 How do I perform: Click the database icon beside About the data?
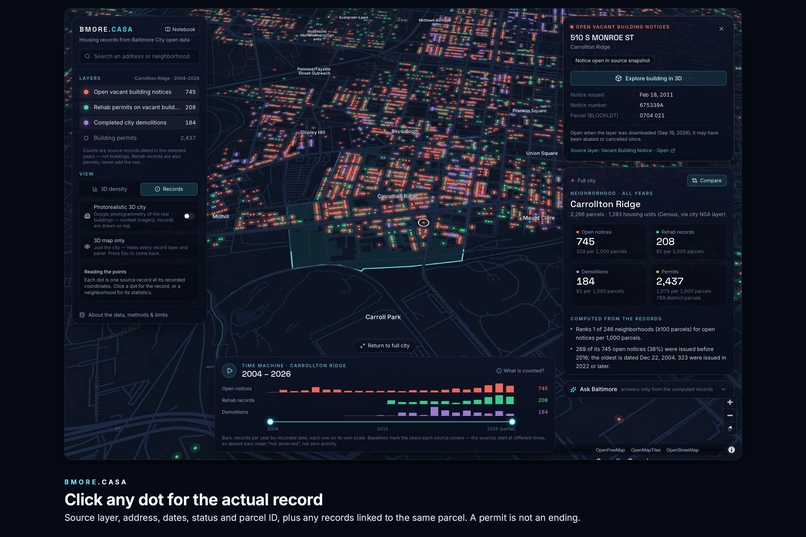pos(82,315)
